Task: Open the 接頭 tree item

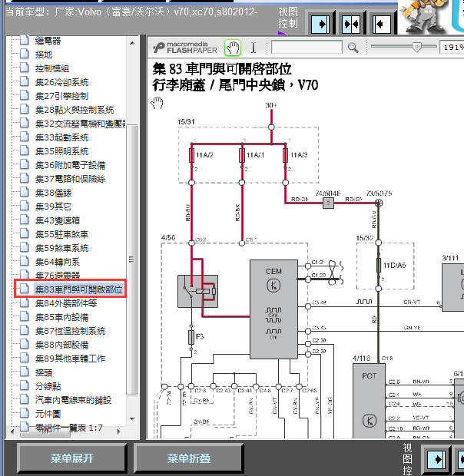Action: (44, 372)
